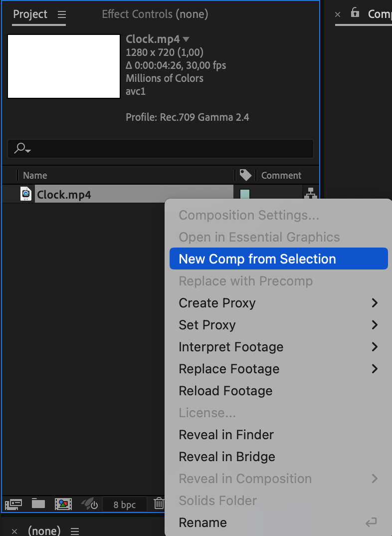Click the Clock.mp4 file type icon

(26, 194)
